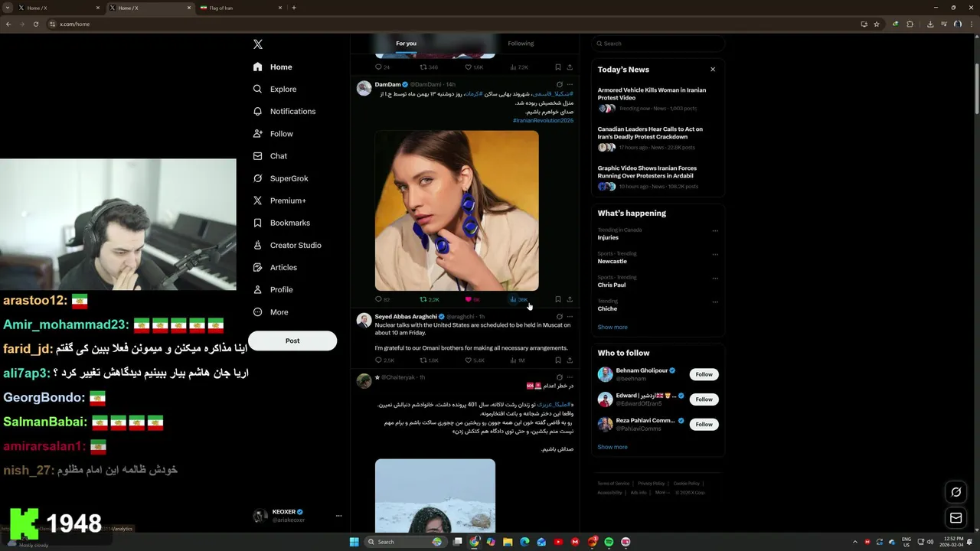Follow Behnam Gholipour
Viewport: 980px width, 551px height.
pos(704,374)
